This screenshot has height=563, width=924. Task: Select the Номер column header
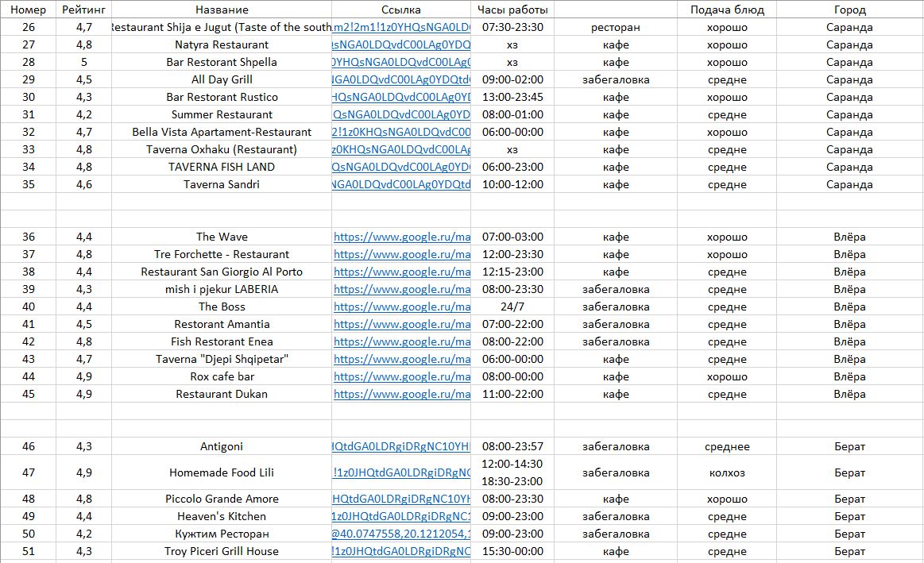29,10
